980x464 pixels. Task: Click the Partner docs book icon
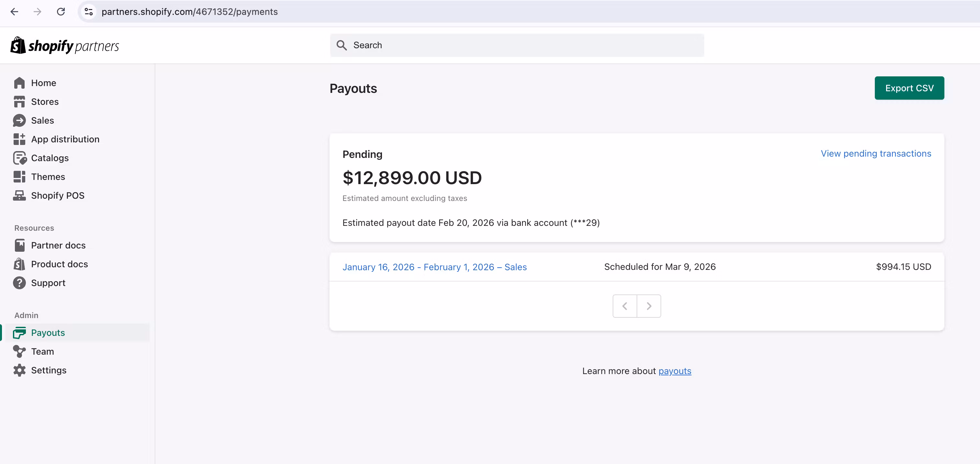pos(19,245)
